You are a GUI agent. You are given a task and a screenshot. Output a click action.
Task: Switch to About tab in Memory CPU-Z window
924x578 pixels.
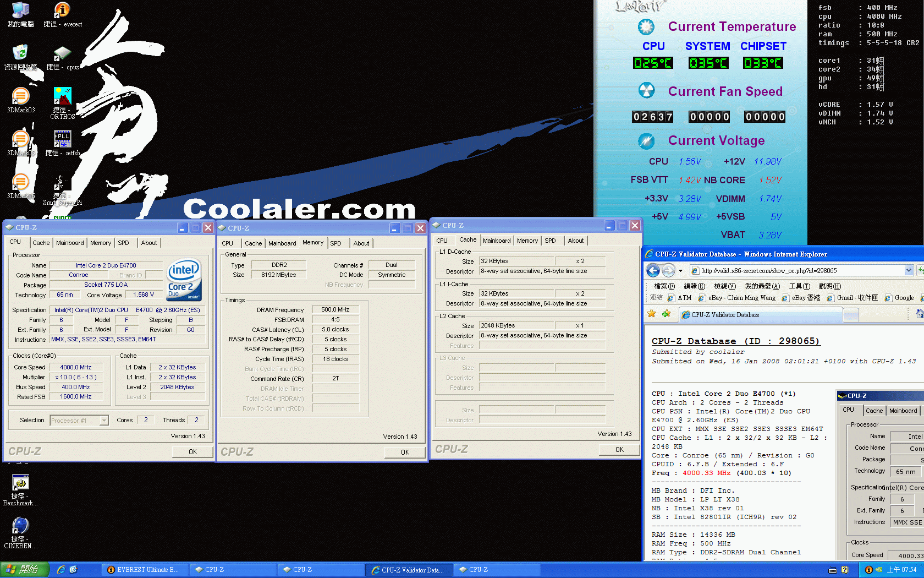tap(361, 243)
